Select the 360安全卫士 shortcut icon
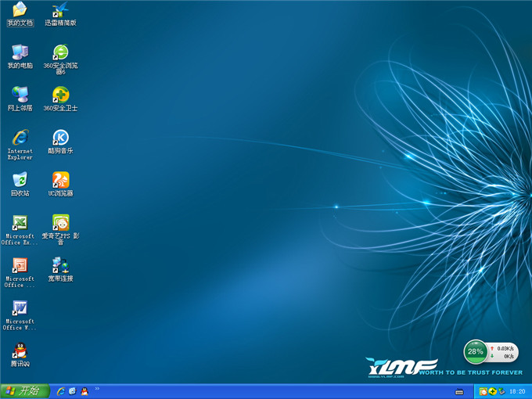This screenshot has height=399, width=532. click(x=60, y=95)
